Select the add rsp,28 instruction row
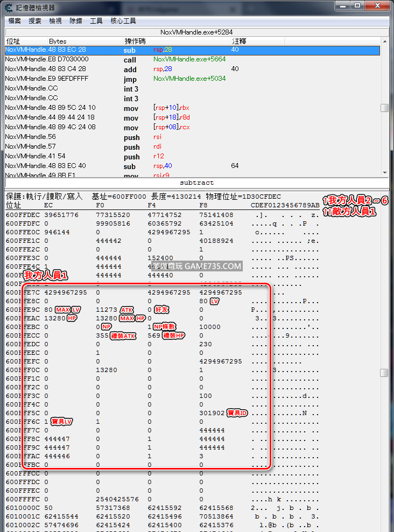 point(192,69)
